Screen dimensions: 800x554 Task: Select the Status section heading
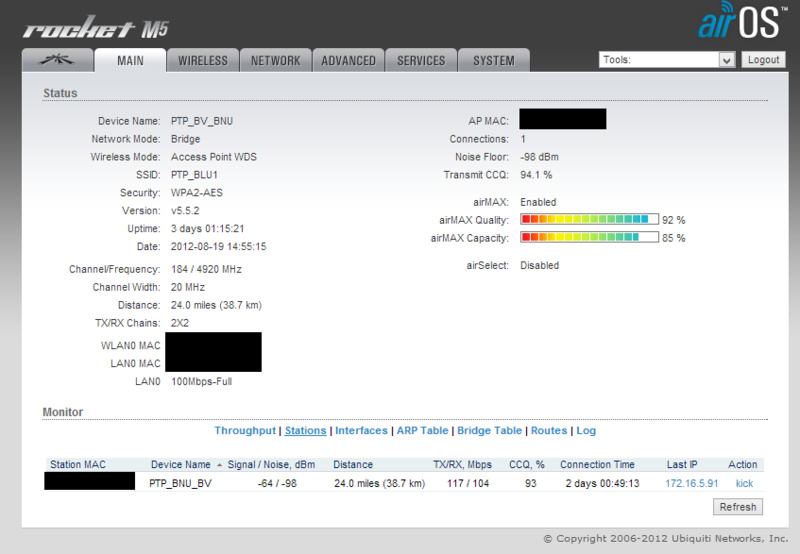tap(60, 93)
